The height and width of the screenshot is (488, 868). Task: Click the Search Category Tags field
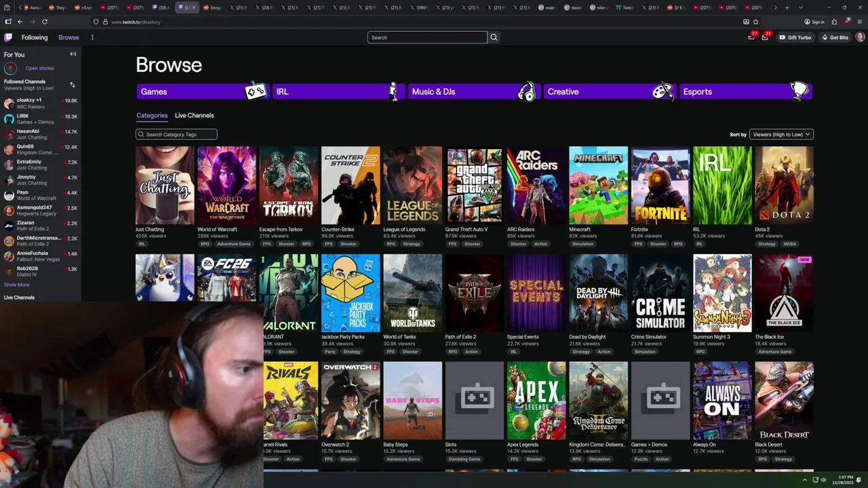(x=176, y=134)
